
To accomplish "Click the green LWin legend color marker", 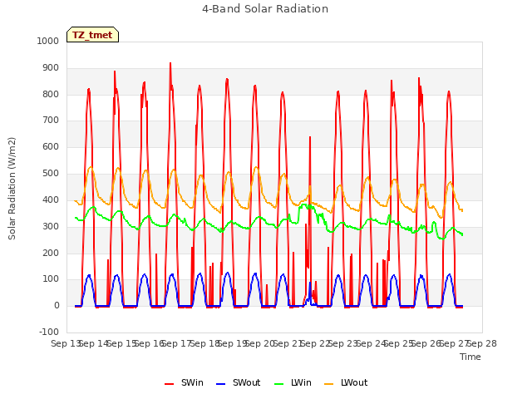I will coord(278,384).
